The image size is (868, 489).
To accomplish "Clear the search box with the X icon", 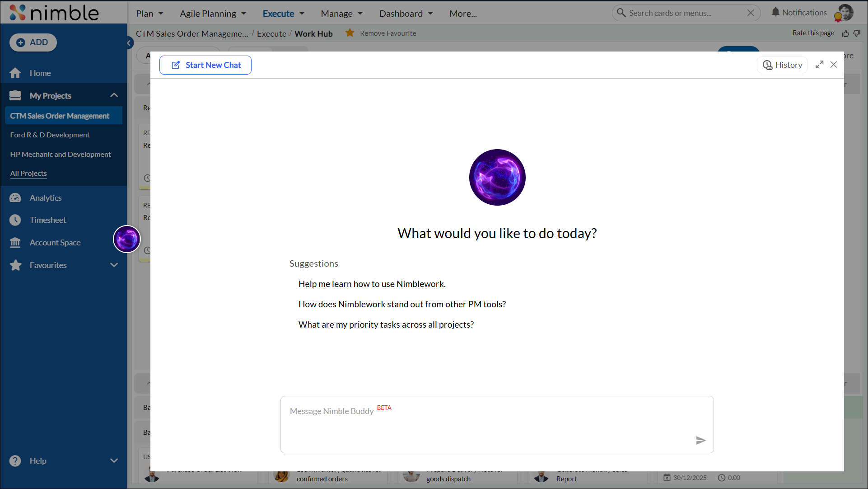I will coord(751,13).
